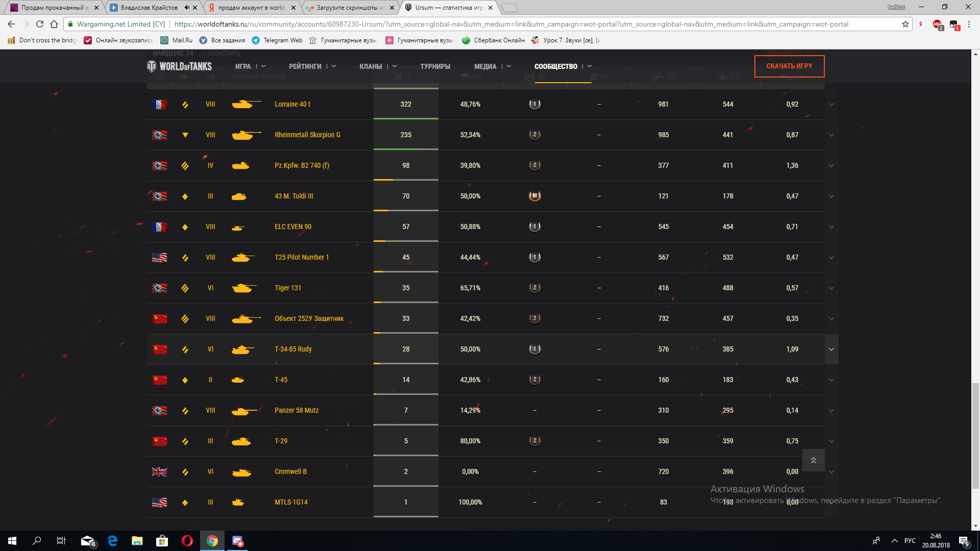Bookmark page with star icon in address bar

tap(905, 24)
